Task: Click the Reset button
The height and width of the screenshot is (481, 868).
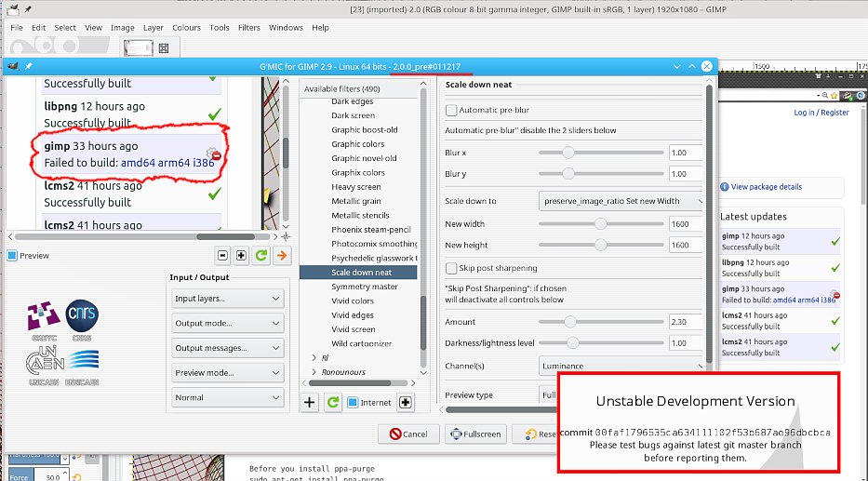Action: pyautogui.click(x=535, y=434)
